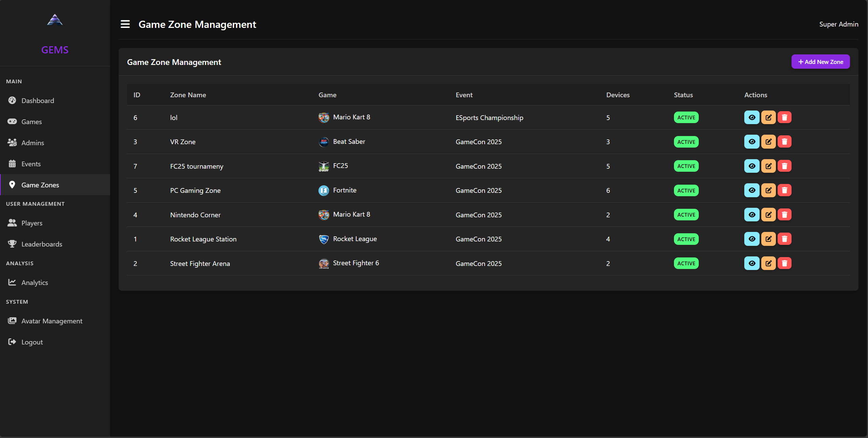Click eye icon for FC25 tournameny
Image resolution: width=868 pixels, height=438 pixels.
(752, 166)
